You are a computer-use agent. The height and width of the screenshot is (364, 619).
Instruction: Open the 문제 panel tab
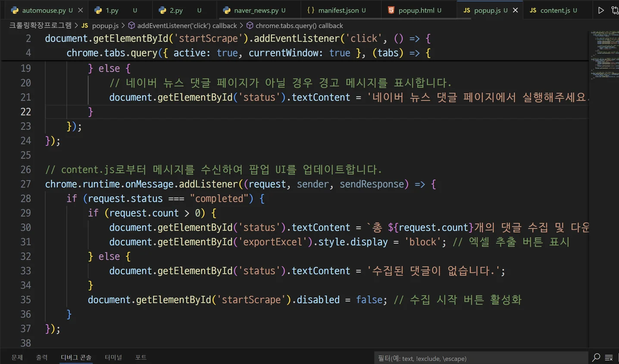(x=17, y=357)
